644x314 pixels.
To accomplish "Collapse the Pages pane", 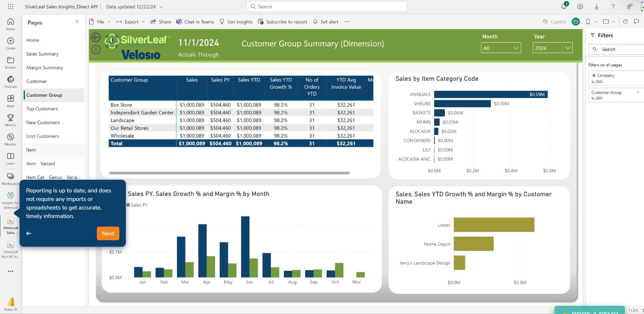I will pos(77,22).
